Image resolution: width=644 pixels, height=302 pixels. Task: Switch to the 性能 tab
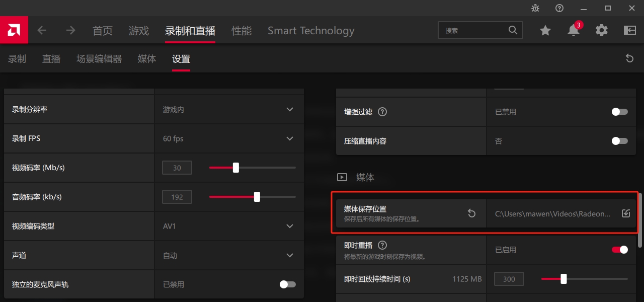[x=242, y=31]
